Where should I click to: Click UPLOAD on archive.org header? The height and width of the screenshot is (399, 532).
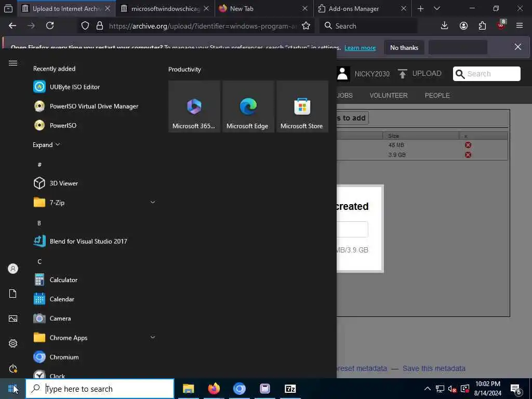click(420, 74)
